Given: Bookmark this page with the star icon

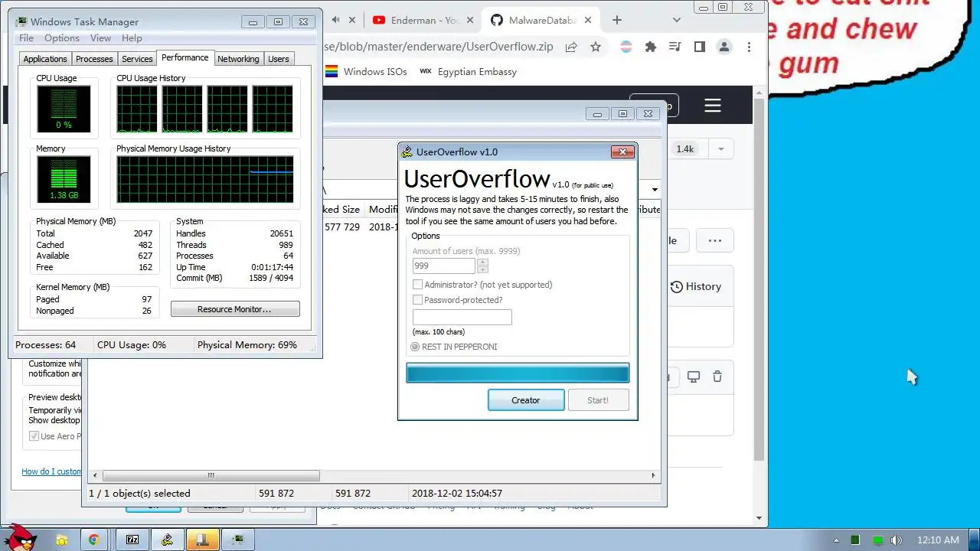Looking at the screenshot, I should coord(596,47).
